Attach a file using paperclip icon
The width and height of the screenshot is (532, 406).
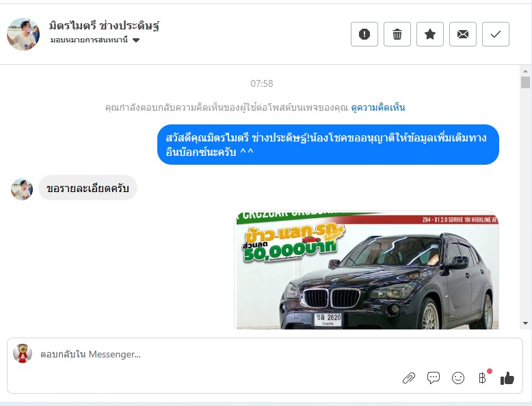pyautogui.click(x=409, y=378)
